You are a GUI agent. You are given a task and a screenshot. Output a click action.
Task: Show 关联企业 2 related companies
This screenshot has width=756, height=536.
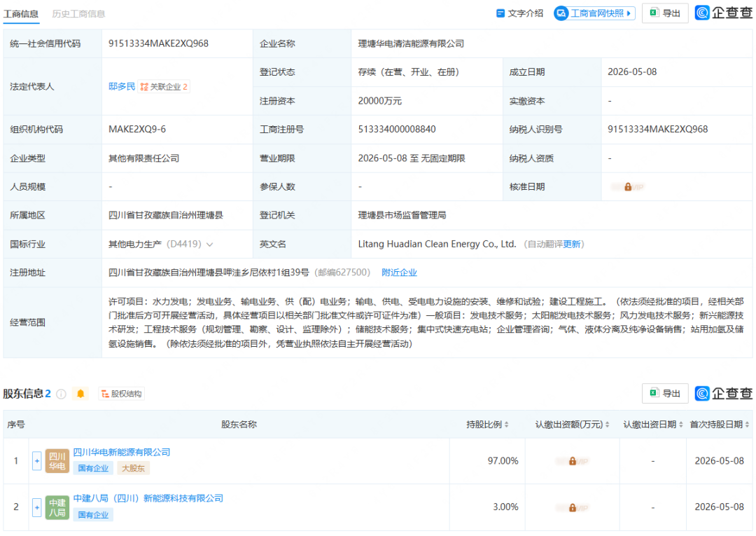[x=164, y=87]
